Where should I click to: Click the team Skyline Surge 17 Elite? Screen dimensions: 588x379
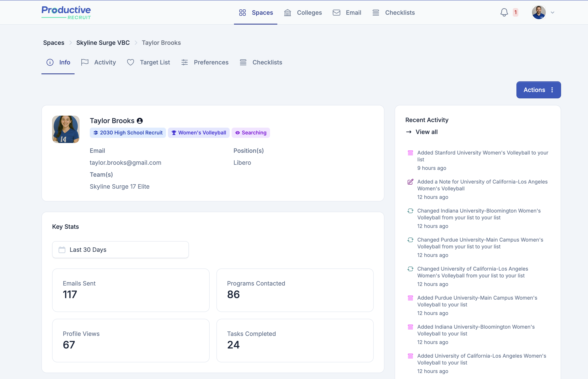click(119, 187)
